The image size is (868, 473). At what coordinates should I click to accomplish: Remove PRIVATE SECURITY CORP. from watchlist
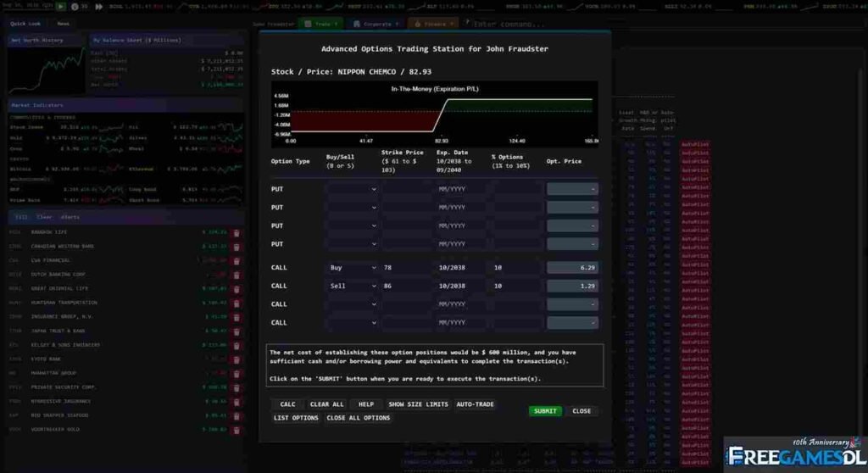coord(236,387)
